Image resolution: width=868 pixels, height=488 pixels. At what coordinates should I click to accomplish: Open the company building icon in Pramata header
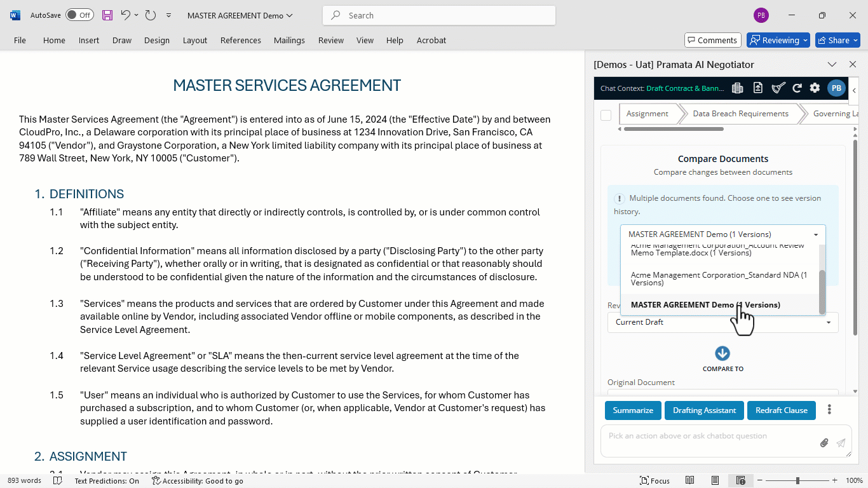pos(737,88)
